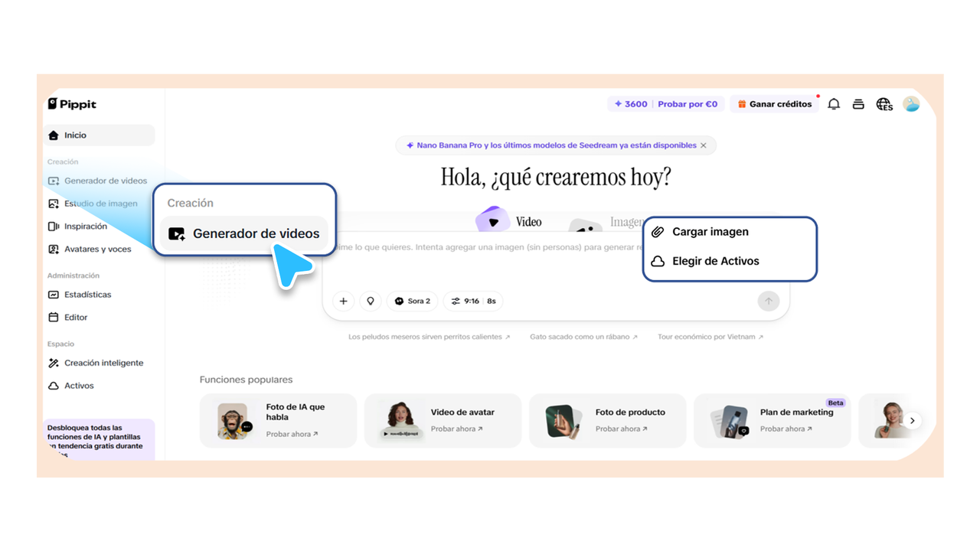The image size is (980, 551).
Task: Open the language selector showing ES
Action: 884,103
